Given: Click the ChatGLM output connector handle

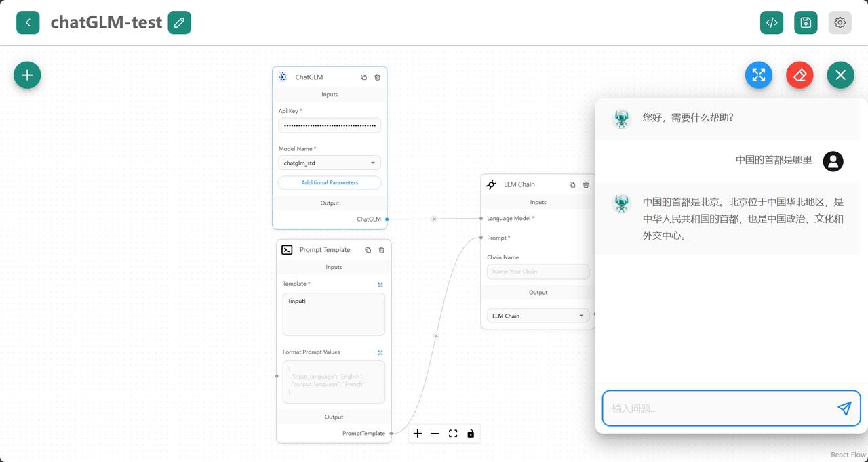Looking at the screenshot, I should (x=387, y=219).
